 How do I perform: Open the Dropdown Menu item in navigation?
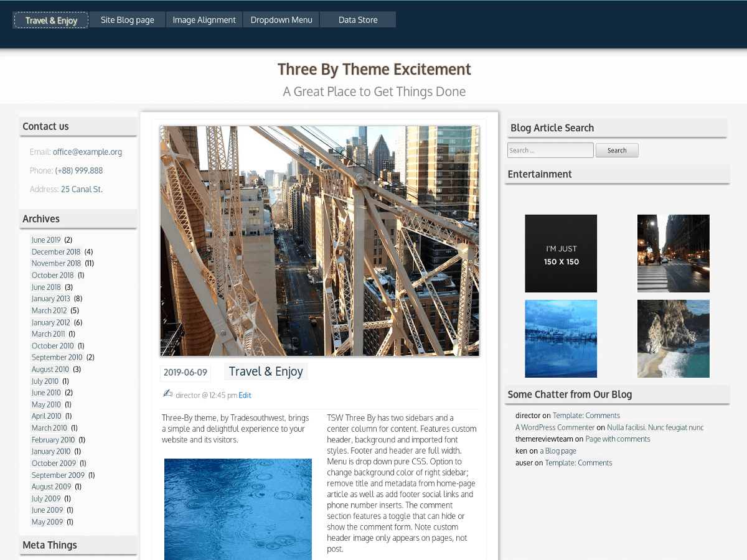281,20
